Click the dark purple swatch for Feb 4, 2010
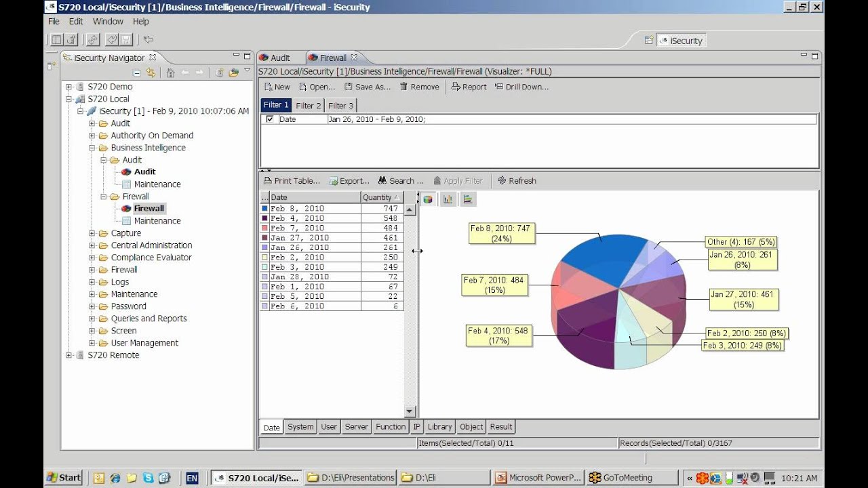Image resolution: width=868 pixels, height=488 pixels. tap(264, 218)
